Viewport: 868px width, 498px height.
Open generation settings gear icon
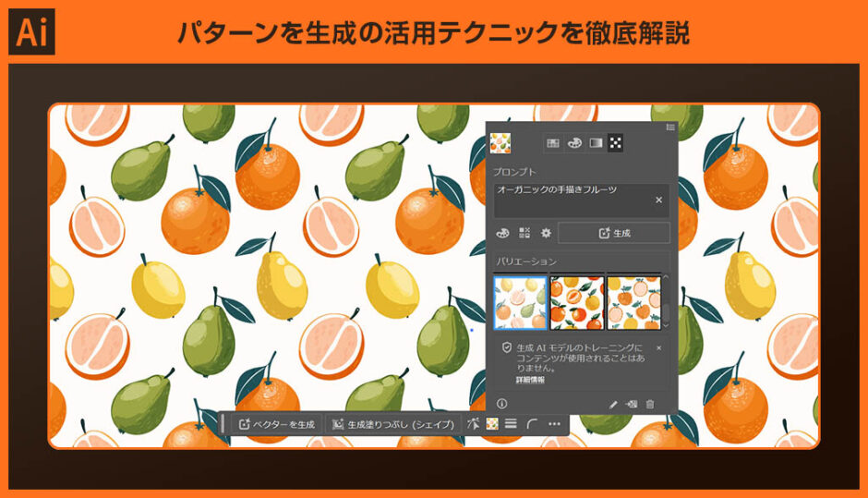(x=546, y=234)
